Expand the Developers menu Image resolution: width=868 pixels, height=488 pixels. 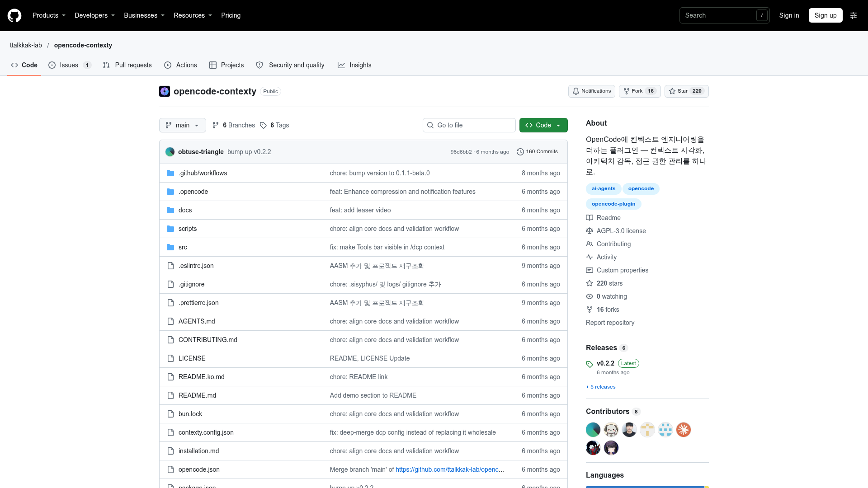pyautogui.click(x=94, y=15)
